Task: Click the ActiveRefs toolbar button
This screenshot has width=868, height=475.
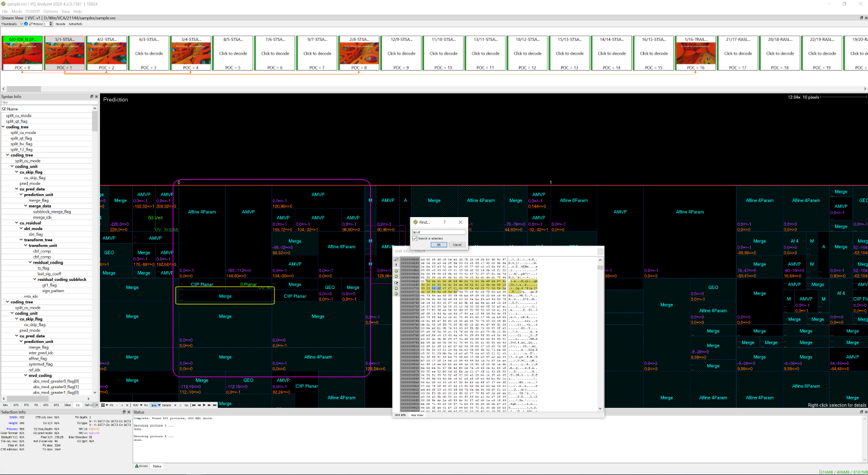Action: coord(76,24)
